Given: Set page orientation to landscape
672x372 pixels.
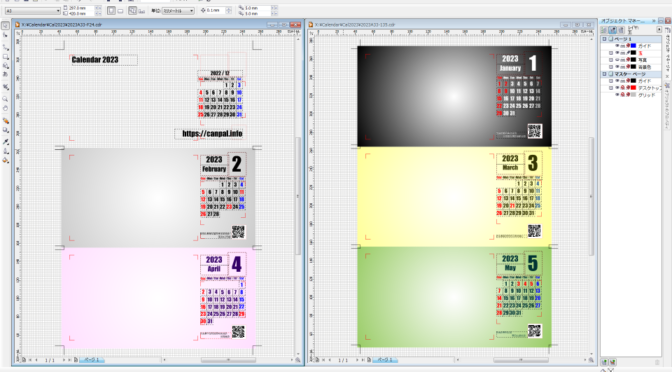Looking at the screenshot, I should (x=120, y=11).
